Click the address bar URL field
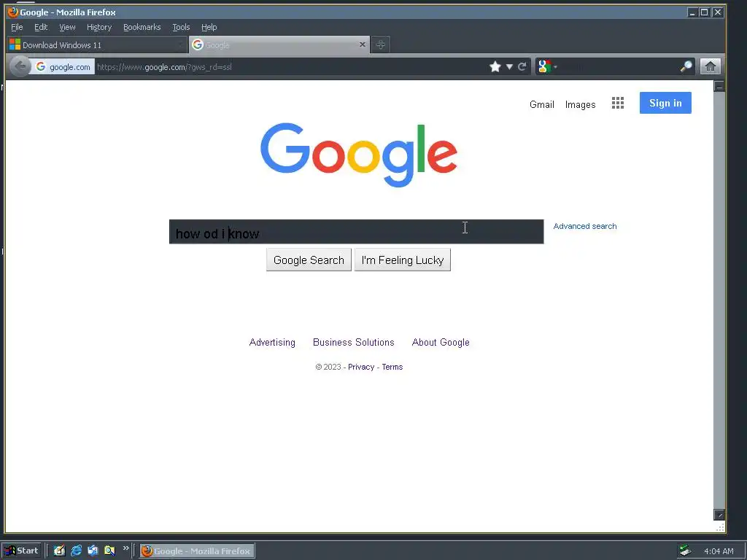This screenshot has height=560, width=747. 290,67
